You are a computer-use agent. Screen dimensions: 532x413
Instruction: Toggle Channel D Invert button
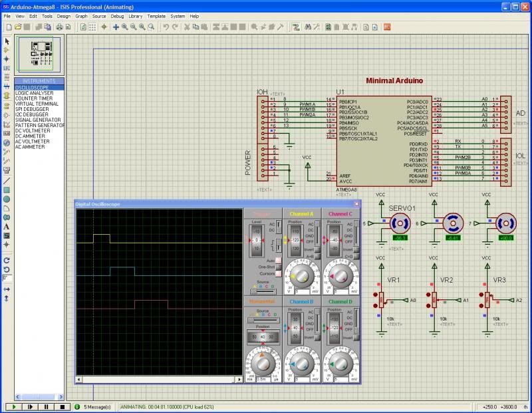[x=356, y=338]
